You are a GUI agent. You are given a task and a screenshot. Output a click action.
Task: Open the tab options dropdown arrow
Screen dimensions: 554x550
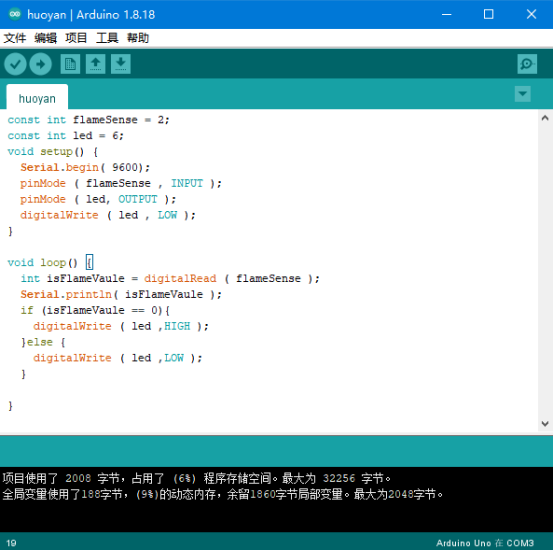tap(523, 94)
